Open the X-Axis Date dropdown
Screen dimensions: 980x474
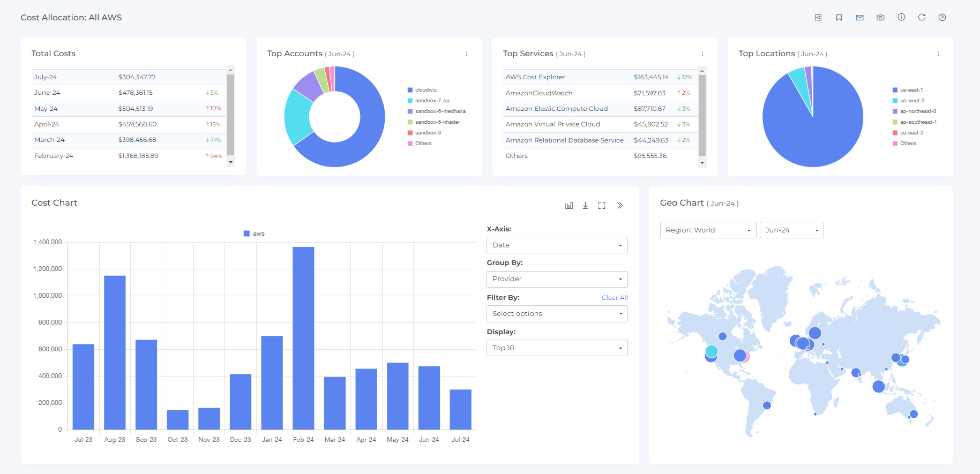point(557,245)
